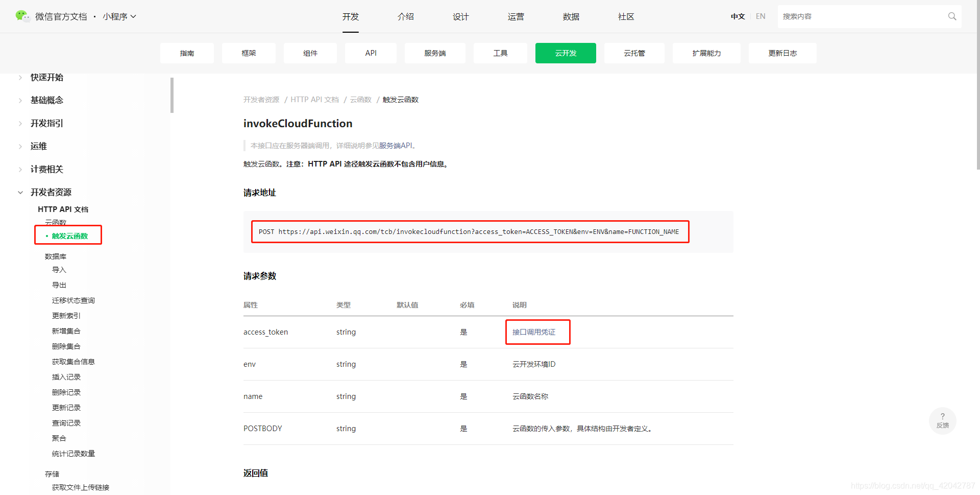Select HTTP API 文档 in sidebar
Image resolution: width=980 pixels, height=495 pixels.
63,209
